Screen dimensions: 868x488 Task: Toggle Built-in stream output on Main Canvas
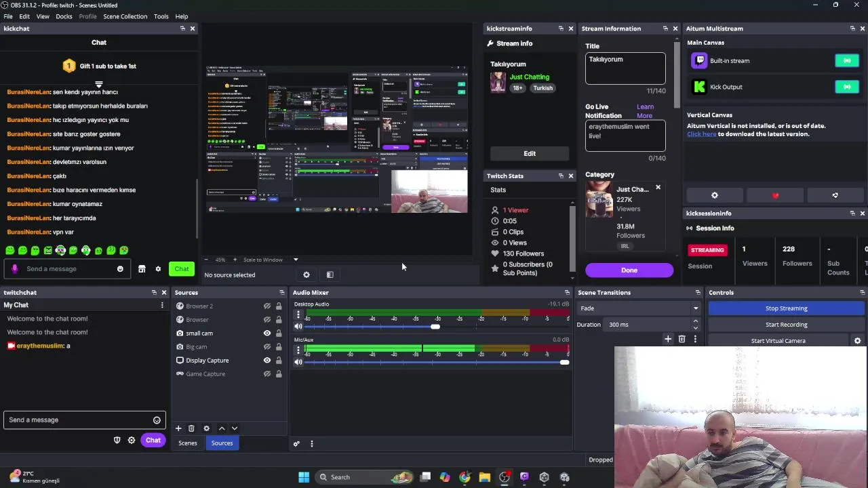point(847,61)
